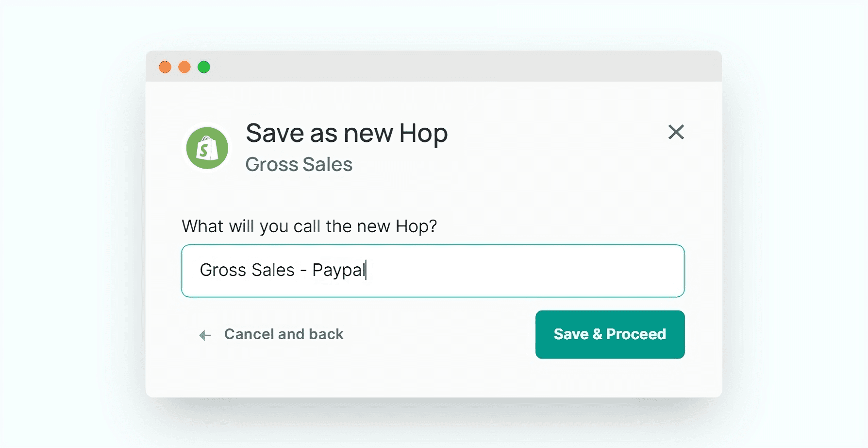
Task: Click the word Cancel in back link
Action: point(249,334)
